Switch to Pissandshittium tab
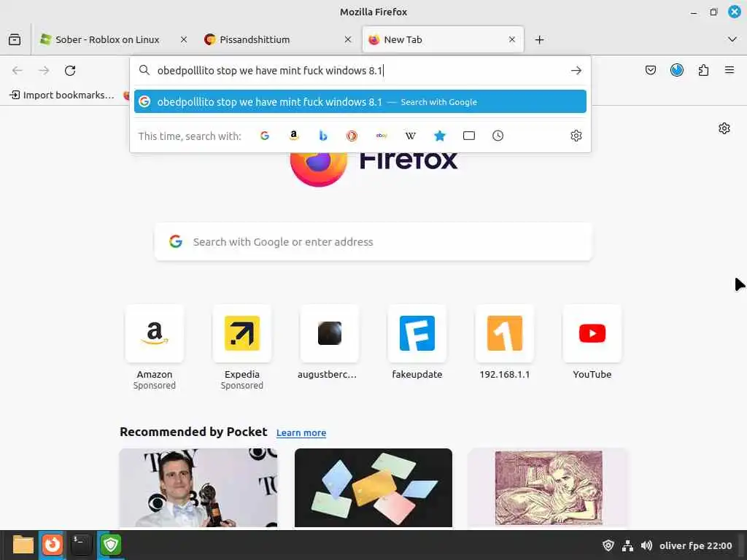 278,39
